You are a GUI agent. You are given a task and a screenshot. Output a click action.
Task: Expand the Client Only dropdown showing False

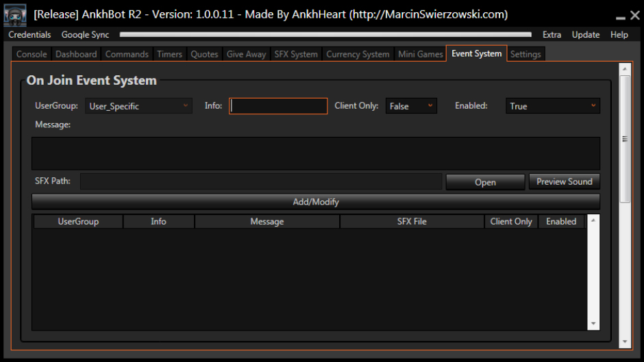pos(411,106)
